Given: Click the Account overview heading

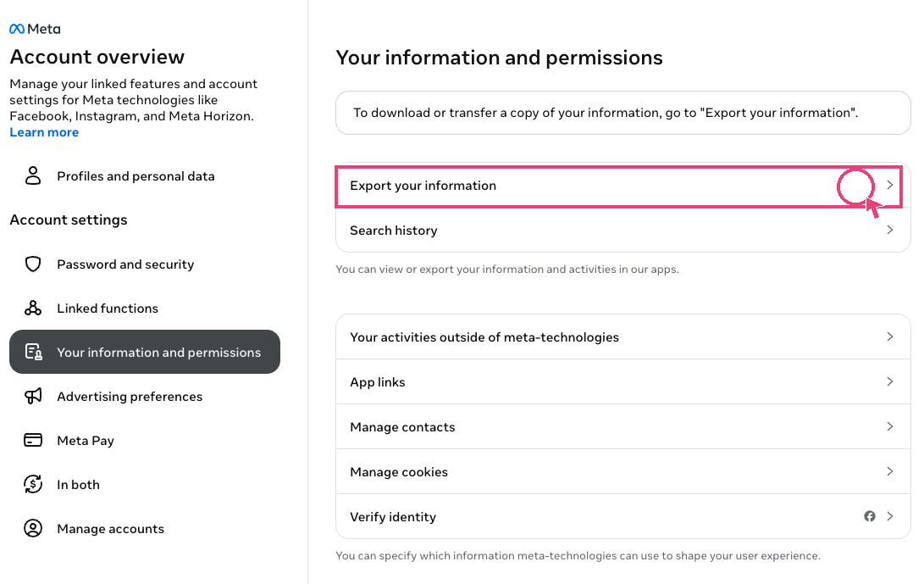Looking at the screenshot, I should pos(97,57).
